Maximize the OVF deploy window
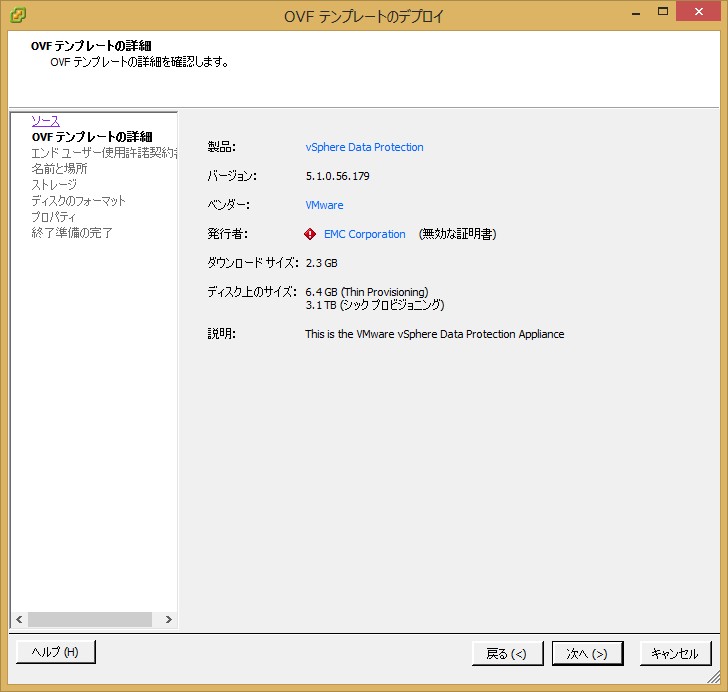Viewport: 728px width, 692px height. pos(663,12)
